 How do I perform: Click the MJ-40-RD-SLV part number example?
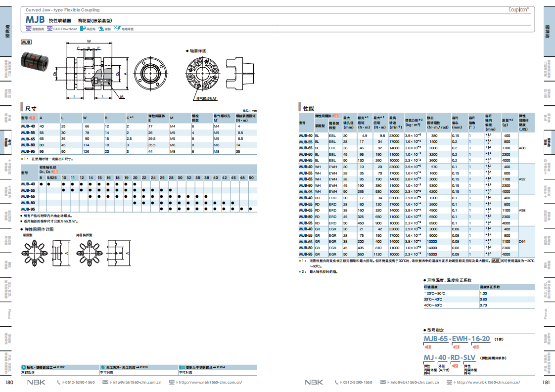[450, 358]
